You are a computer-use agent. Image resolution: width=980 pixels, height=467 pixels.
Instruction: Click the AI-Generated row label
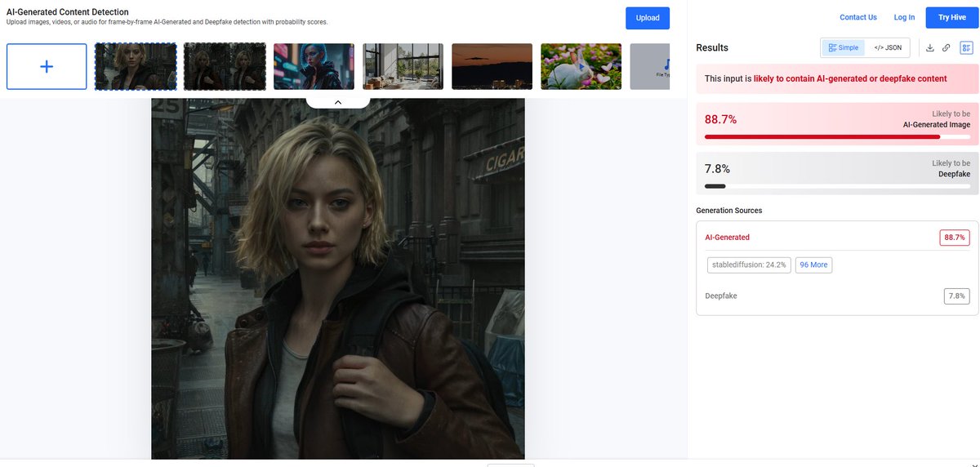(x=727, y=238)
